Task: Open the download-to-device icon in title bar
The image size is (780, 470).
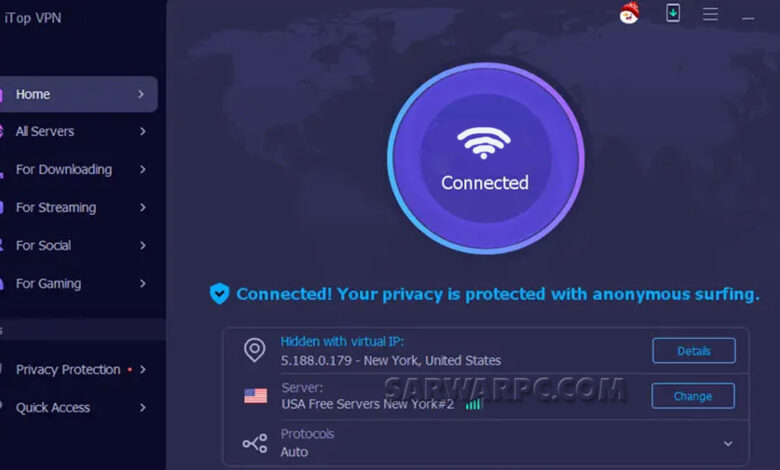Action: pos(673,13)
